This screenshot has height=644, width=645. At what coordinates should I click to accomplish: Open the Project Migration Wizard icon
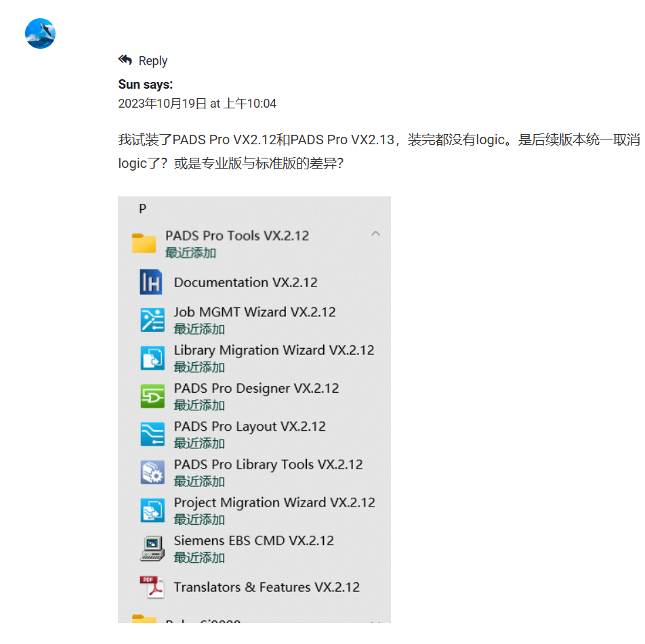(x=152, y=510)
